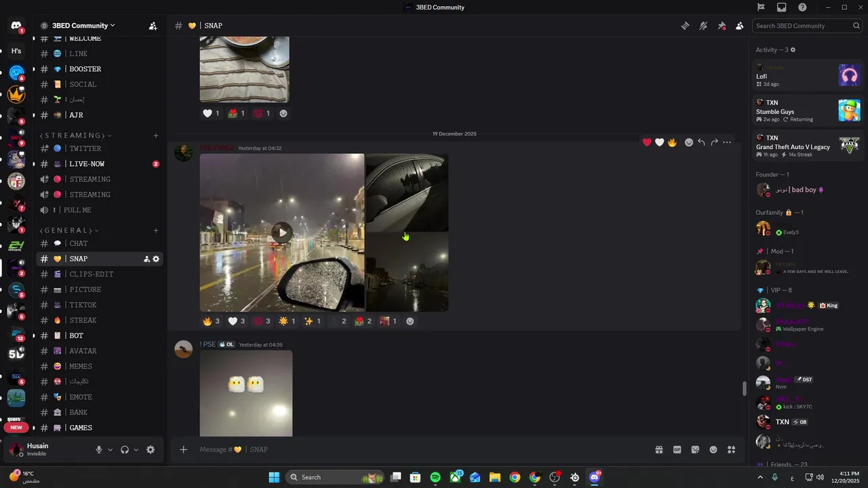Open the TIKTOK channel
The height and width of the screenshot is (488, 868).
pyautogui.click(x=100, y=305)
